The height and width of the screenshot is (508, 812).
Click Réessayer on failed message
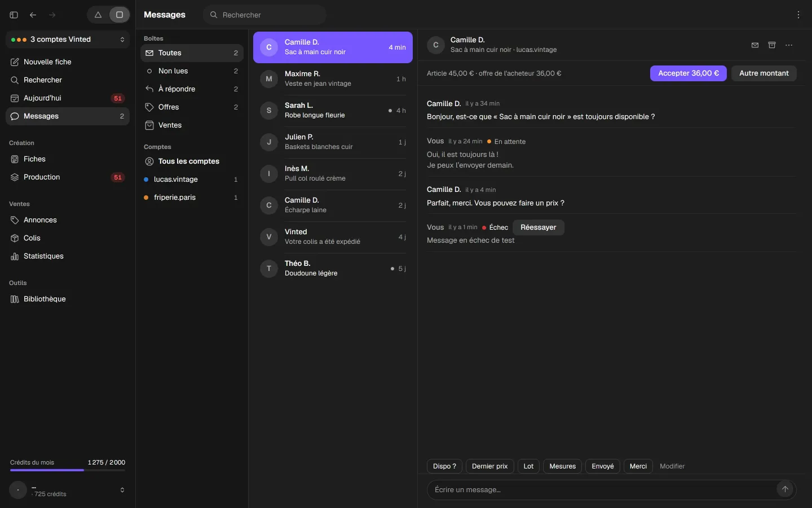point(539,227)
